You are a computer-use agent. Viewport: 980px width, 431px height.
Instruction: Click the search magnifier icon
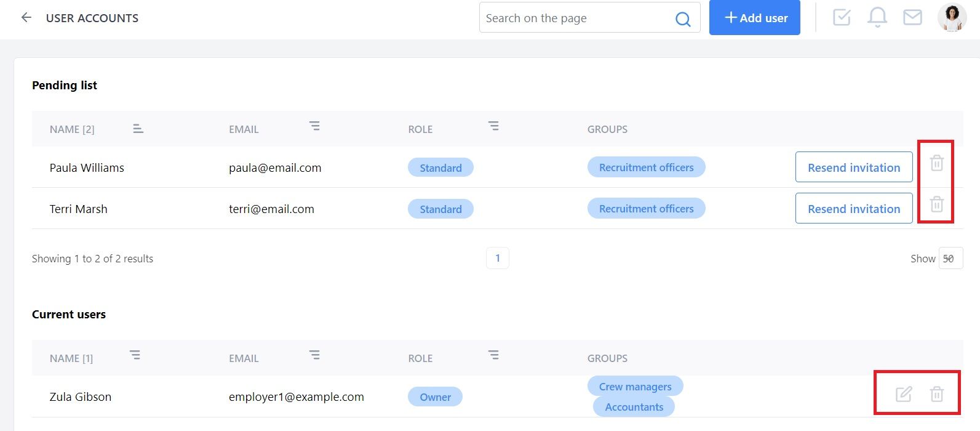[x=683, y=19]
